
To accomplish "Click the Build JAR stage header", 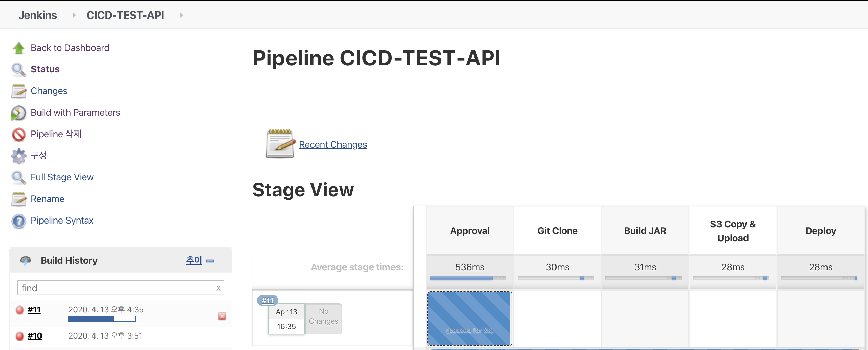I will (645, 231).
